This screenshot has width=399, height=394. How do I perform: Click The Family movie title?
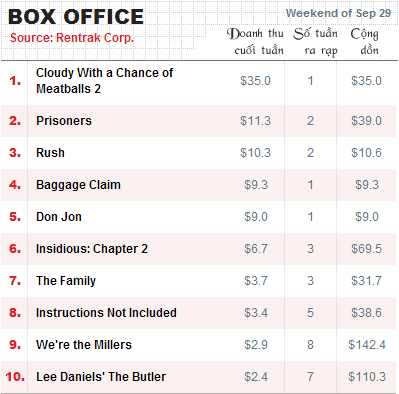pos(66,281)
